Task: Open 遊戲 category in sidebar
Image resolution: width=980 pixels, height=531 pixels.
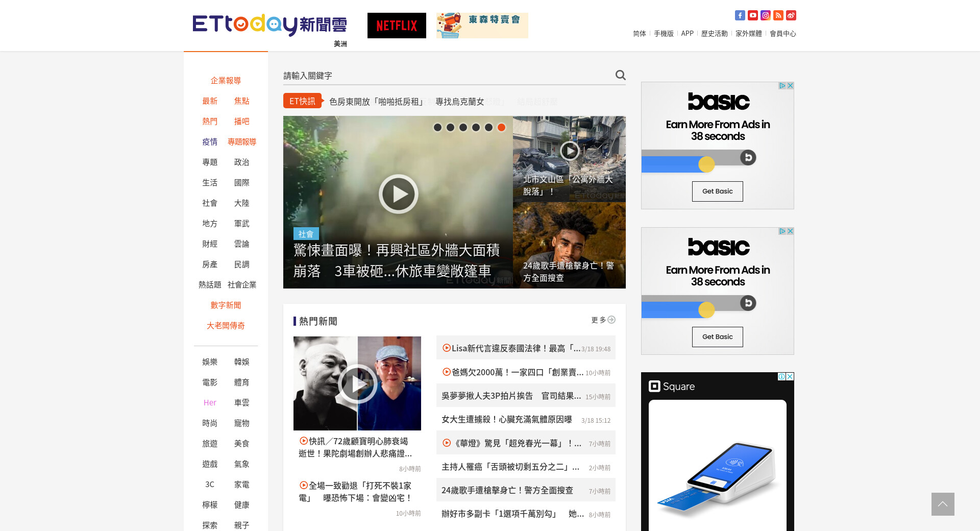Action: coord(210,464)
